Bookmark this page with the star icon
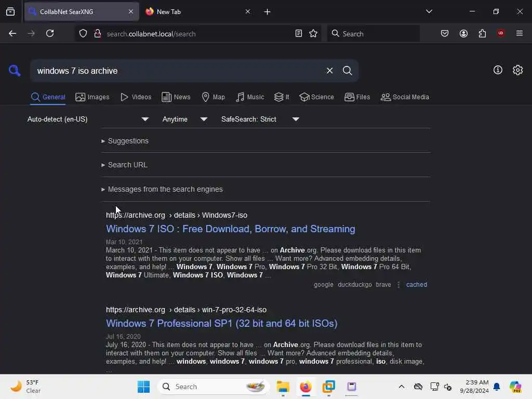532x399 pixels. coord(313,34)
